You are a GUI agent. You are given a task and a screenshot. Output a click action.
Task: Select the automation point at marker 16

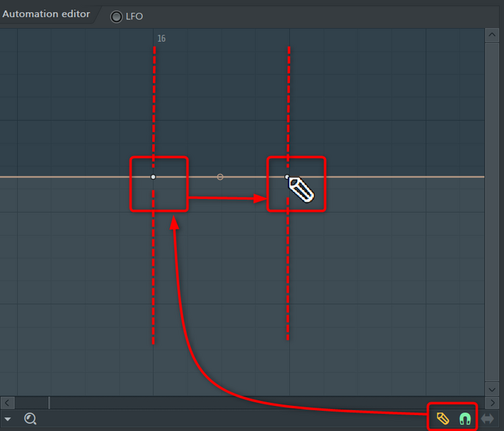coord(153,177)
